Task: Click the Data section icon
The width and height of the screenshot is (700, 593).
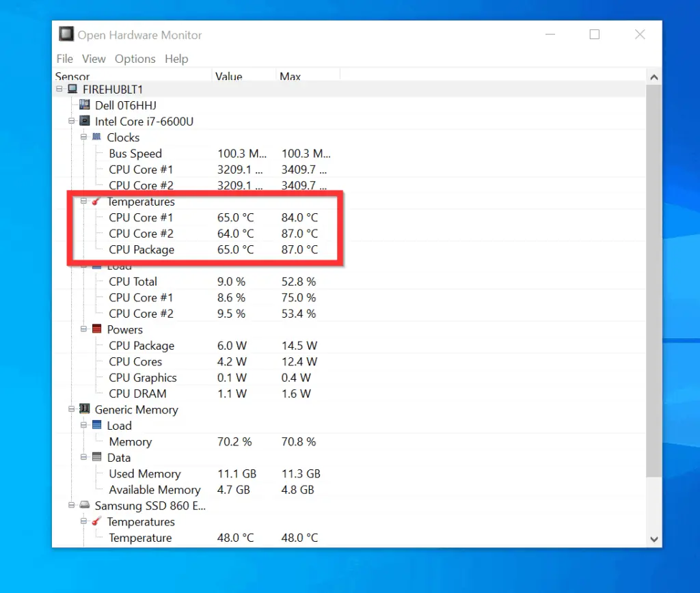Action: point(96,458)
